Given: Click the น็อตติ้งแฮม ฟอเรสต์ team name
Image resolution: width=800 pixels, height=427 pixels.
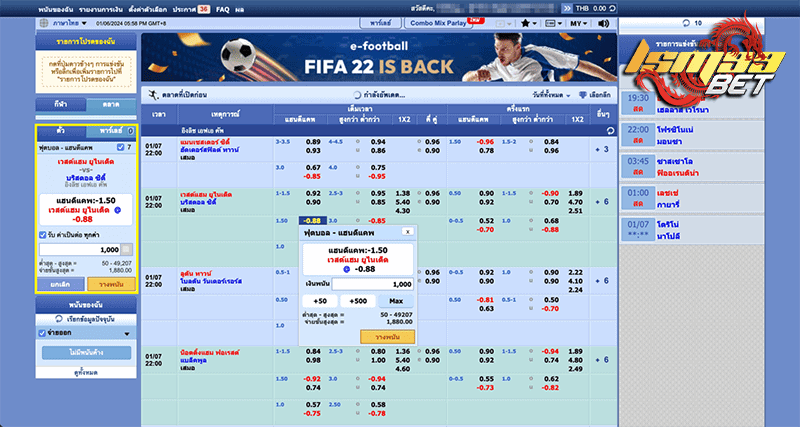Looking at the screenshot, I should 210,353.
